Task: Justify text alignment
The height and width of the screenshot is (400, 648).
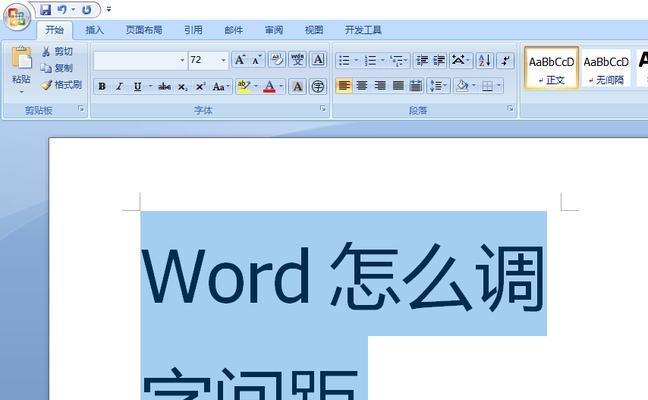Action: 398,86
